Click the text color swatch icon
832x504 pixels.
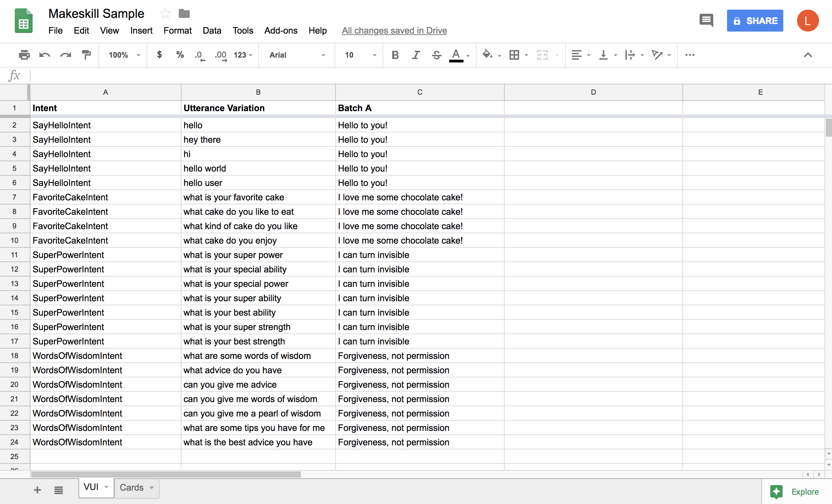(457, 54)
